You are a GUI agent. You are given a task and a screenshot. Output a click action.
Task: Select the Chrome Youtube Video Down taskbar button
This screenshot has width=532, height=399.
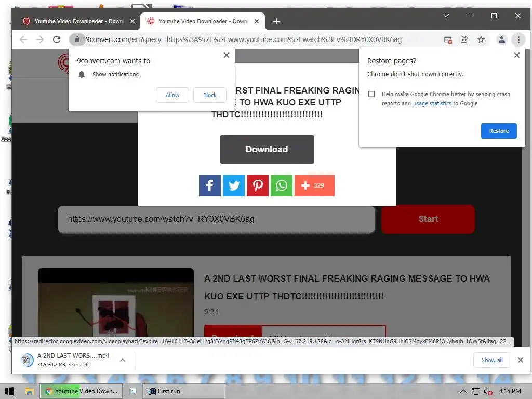pos(81,391)
